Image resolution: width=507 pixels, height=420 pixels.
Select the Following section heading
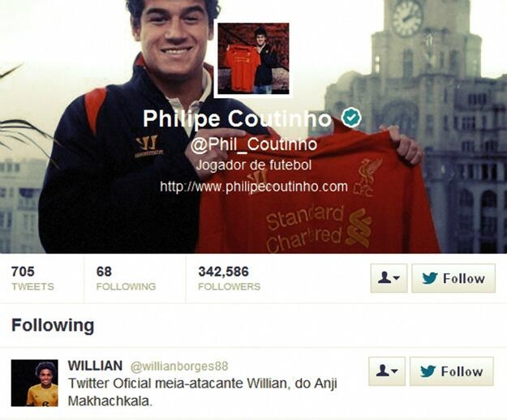pyautogui.click(x=53, y=325)
